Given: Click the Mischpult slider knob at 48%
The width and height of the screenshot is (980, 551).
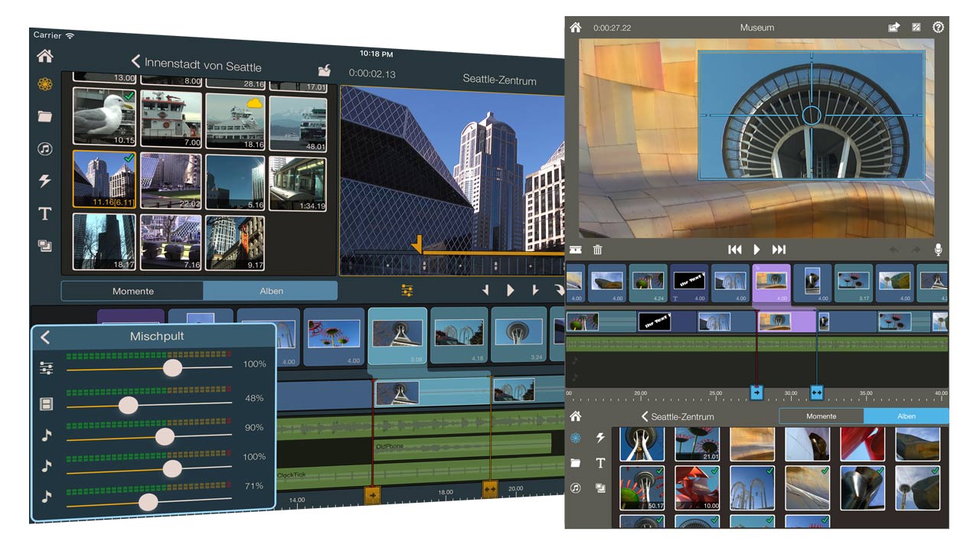Looking at the screenshot, I should click(128, 405).
